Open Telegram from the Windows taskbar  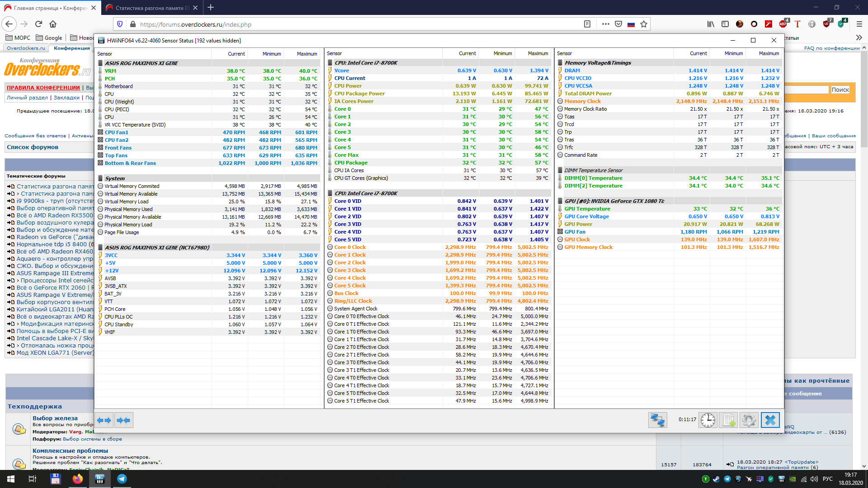click(122, 479)
